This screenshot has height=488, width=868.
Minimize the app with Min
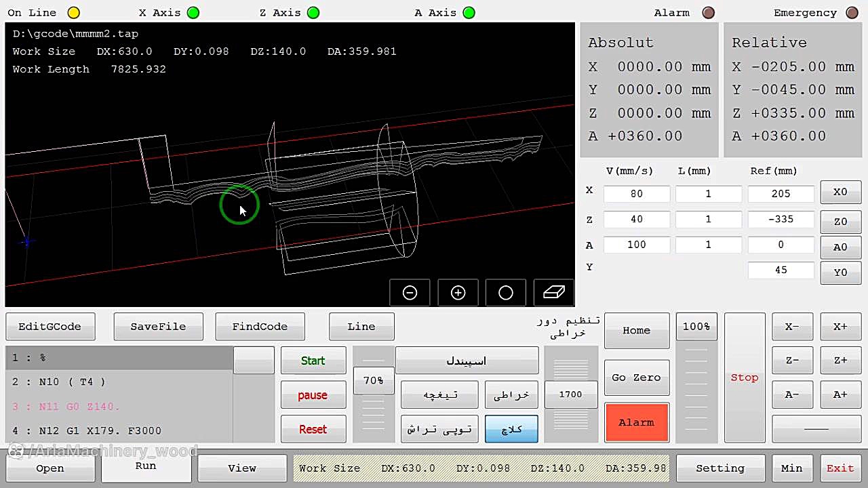792,468
